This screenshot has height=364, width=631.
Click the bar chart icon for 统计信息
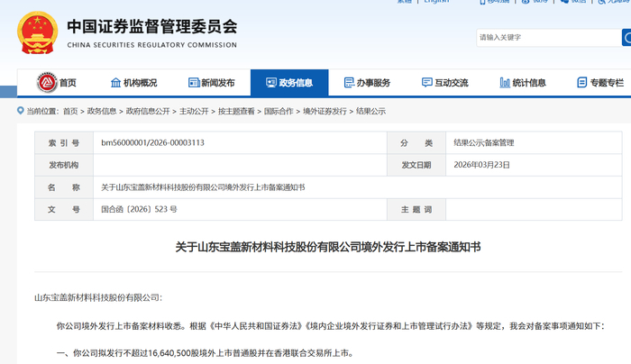504,83
